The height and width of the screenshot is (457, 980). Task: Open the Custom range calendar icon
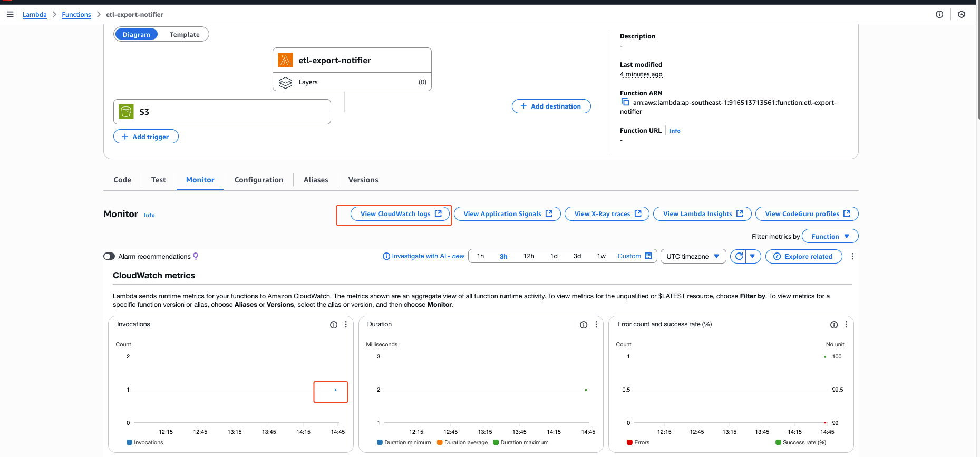coord(648,256)
